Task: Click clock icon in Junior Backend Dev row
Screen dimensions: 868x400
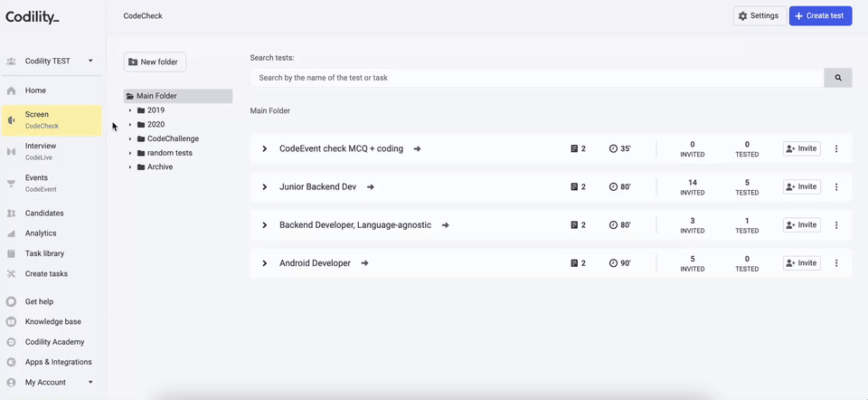Action: [x=613, y=187]
